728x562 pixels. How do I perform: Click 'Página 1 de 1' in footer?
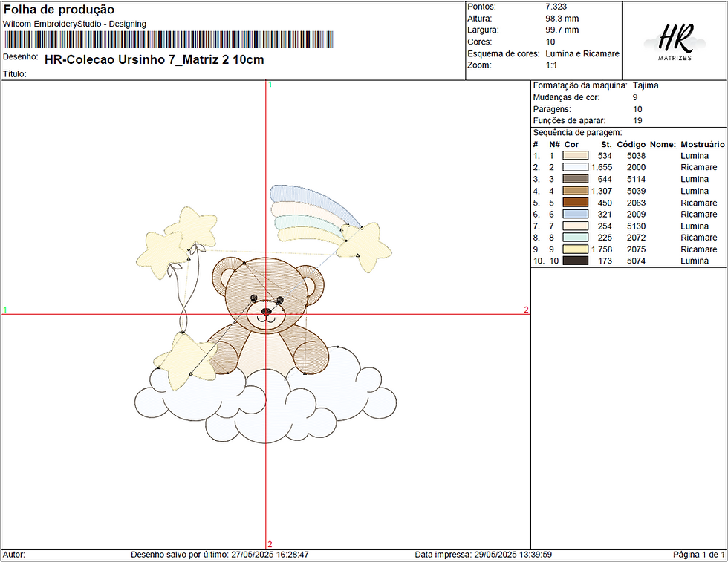click(699, 555)
